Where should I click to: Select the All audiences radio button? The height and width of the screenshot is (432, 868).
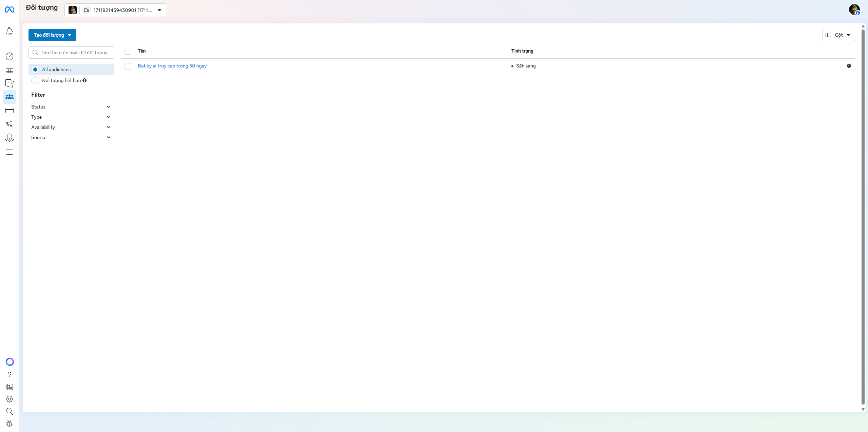[35, 69]
